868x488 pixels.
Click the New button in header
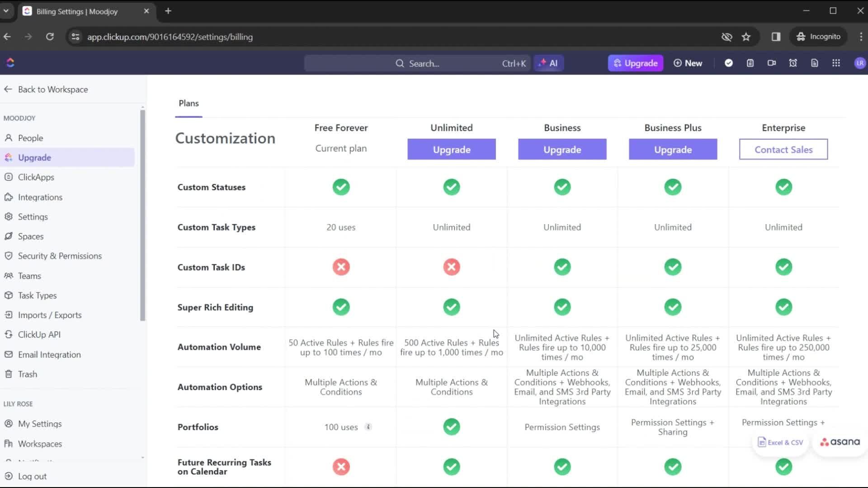[x=688, y=63]
